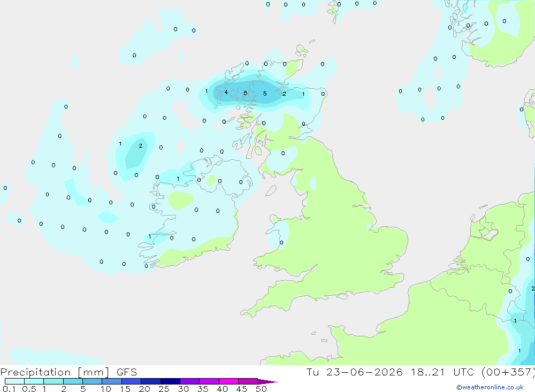Click the "18..21 UTC" time text
The width and height of the screenshot is (535, 392).
(441, 372)
